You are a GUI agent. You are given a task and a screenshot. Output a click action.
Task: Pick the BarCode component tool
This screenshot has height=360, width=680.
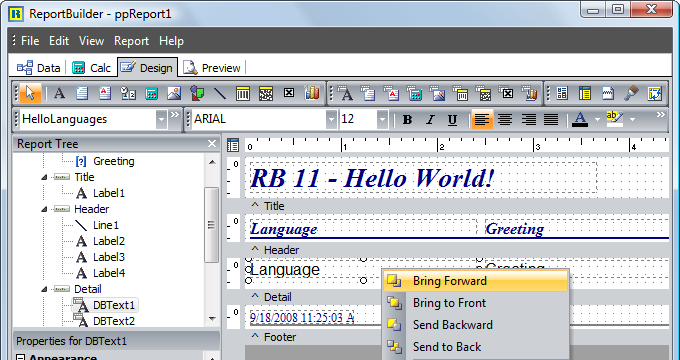pos(243,93)
